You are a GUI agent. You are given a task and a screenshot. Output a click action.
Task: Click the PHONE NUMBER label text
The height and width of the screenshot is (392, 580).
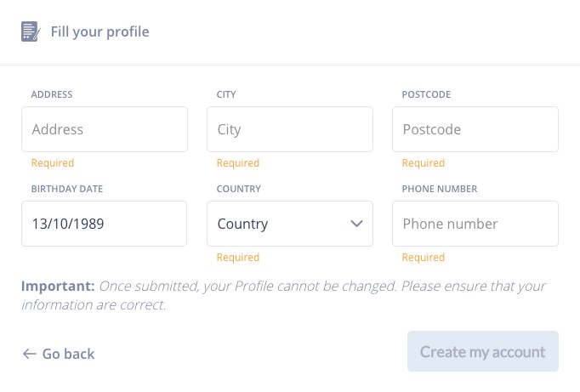click(x=440, y=189)
